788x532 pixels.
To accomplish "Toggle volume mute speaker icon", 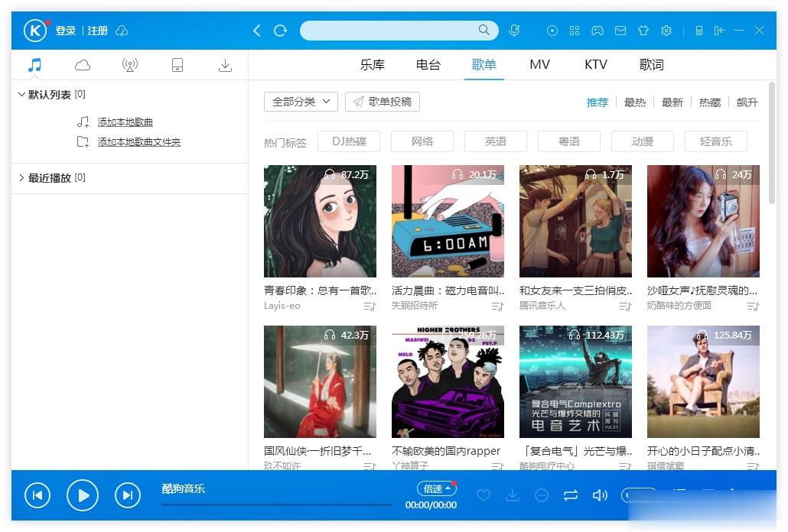I will point(600,495).
